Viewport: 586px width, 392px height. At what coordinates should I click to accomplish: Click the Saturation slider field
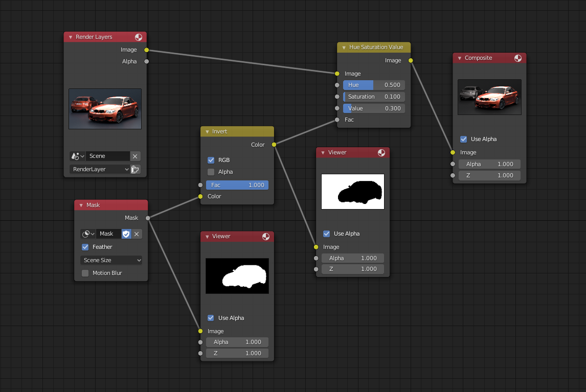pos(374,97)
